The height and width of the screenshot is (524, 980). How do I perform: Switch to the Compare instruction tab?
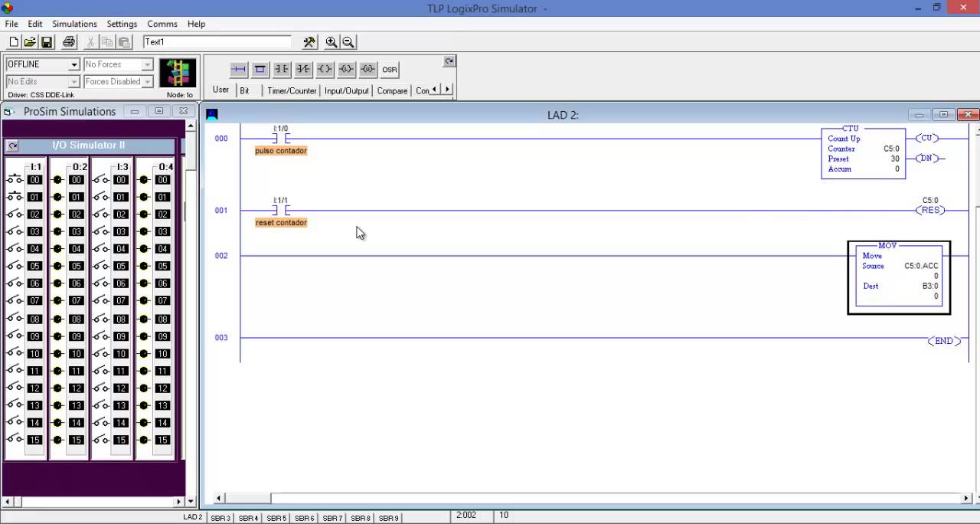pyautogui.click(x=392, y=90)
